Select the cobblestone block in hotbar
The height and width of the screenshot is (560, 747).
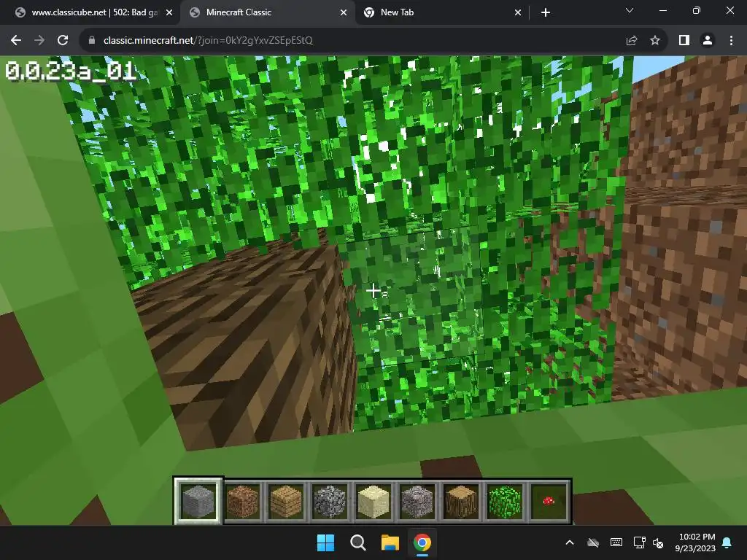pyautogui.click(x=330, y=502)
